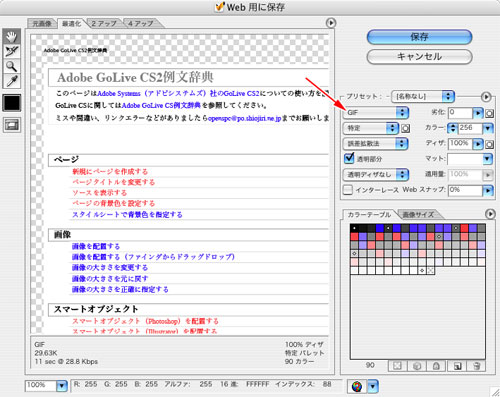Click the 29.63K file size text

[46, 353]
